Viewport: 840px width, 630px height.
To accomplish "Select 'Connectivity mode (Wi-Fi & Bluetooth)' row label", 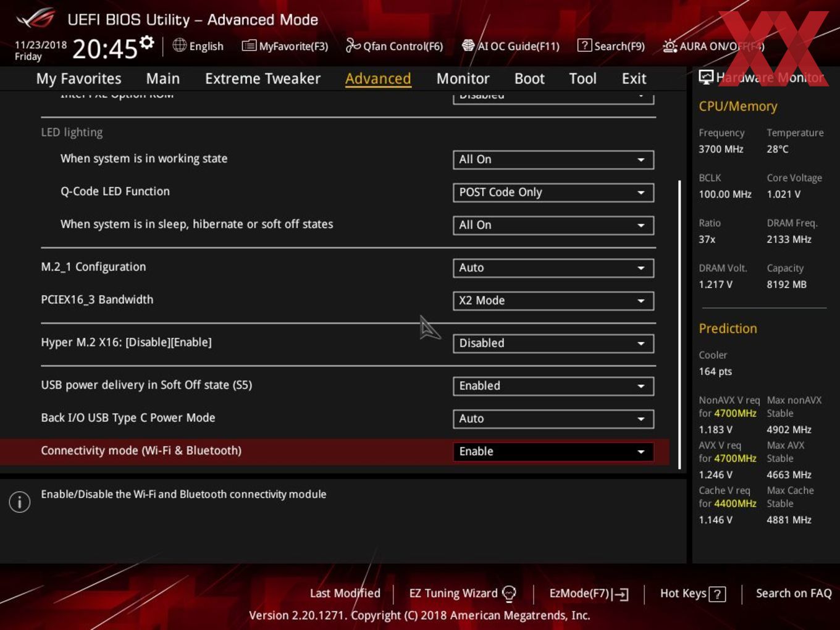I will click(141, 450).
